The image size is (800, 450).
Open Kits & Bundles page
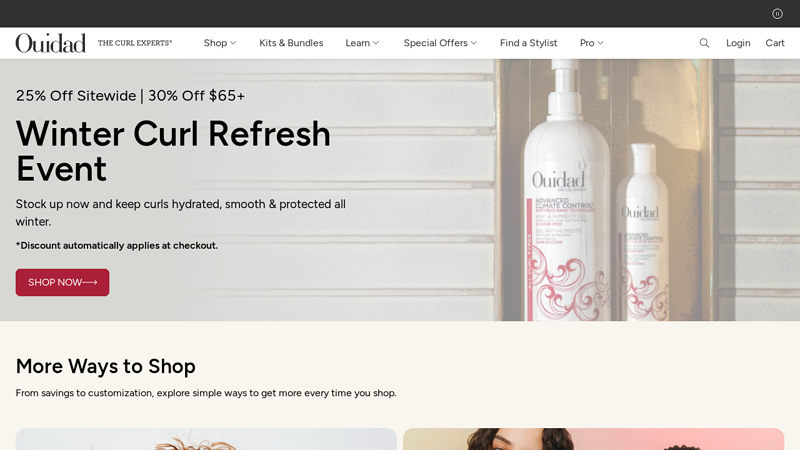point(291,43)
